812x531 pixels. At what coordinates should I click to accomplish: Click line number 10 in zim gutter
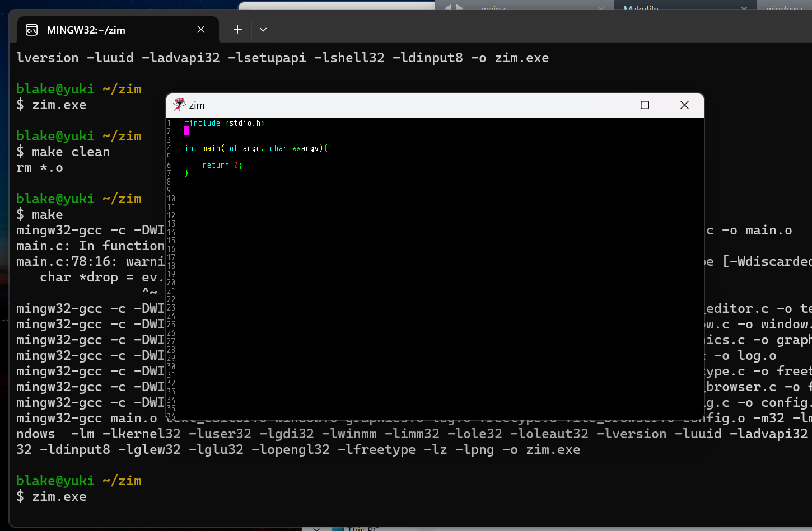point(171,199)
